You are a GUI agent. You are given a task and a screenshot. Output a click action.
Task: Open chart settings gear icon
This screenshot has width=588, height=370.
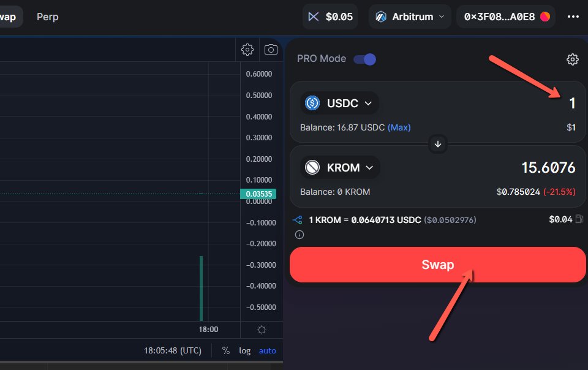(x=247, y=50)
